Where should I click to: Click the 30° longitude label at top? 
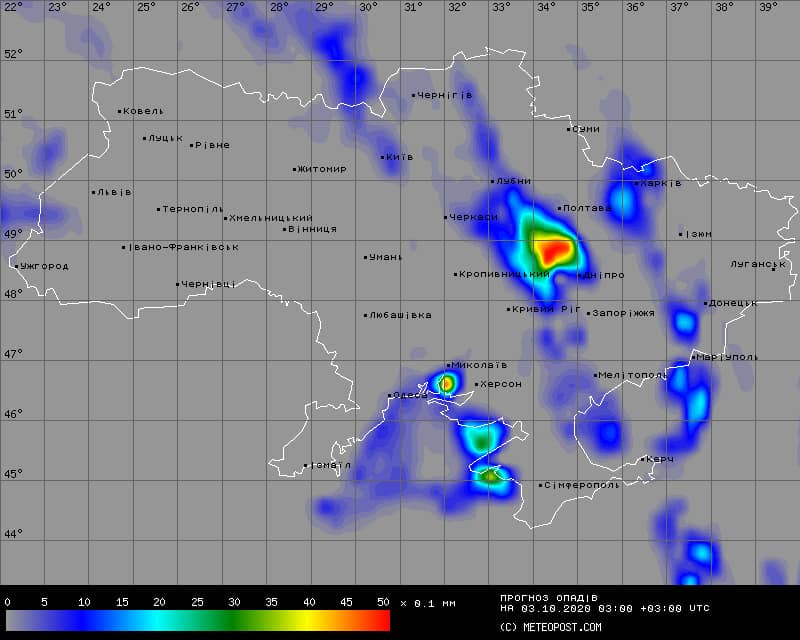[368, 7]
